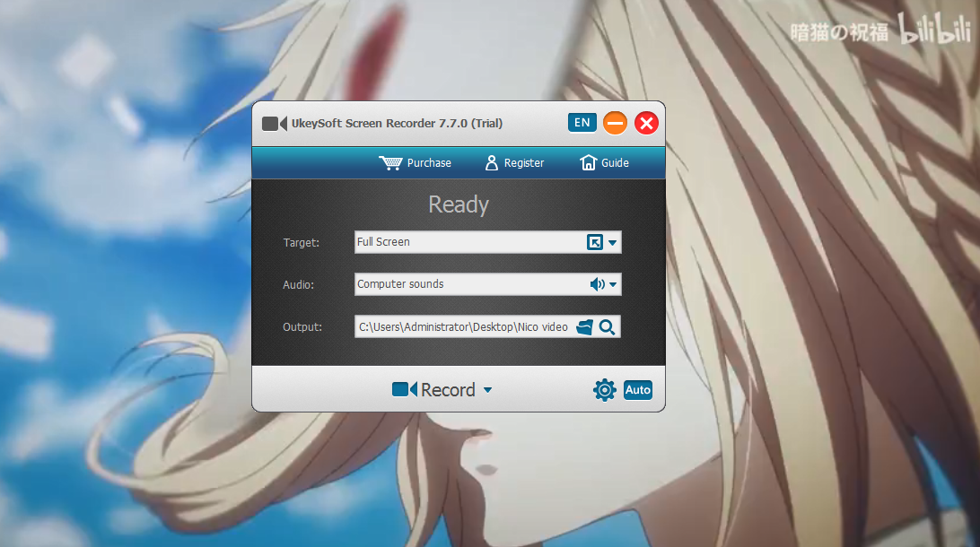Click the region selection icon in the Target row

tap(594, 242)
